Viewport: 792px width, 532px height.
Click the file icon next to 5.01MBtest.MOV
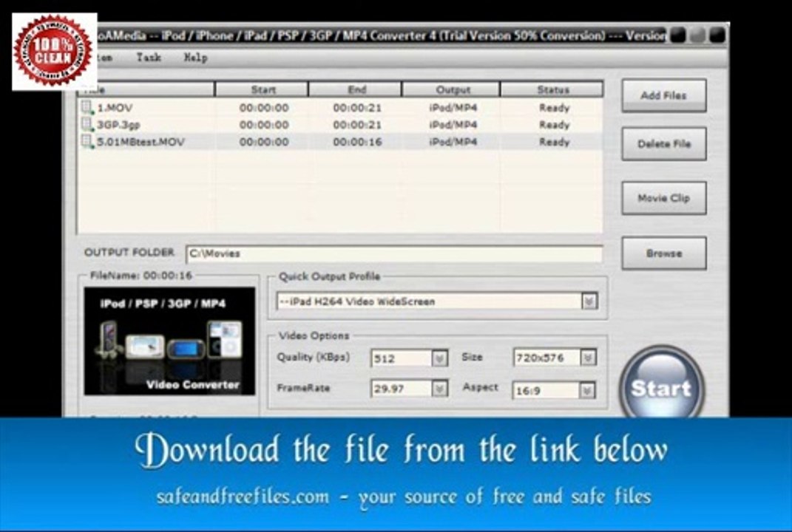click(87, 141)
